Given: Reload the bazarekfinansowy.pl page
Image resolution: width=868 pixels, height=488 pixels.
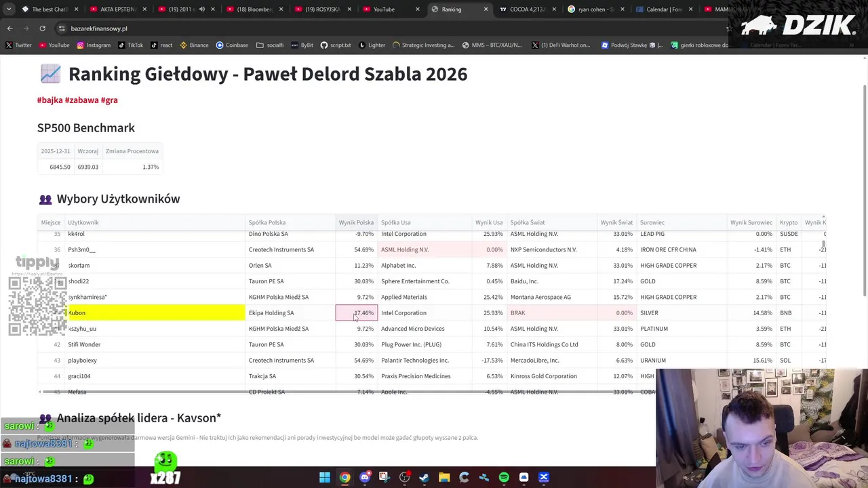Looking at the screenshot, I should 42,28.
